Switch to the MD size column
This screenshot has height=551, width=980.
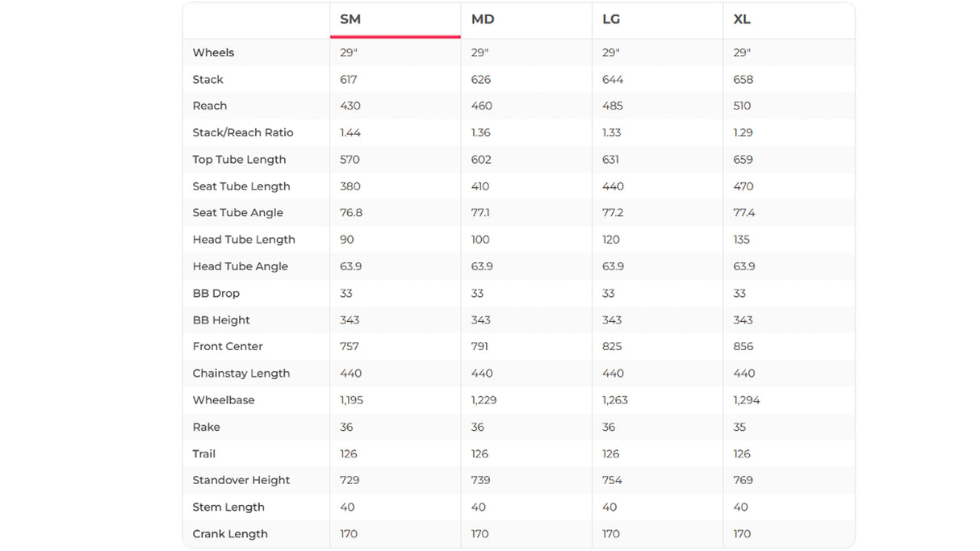[482, 19]
